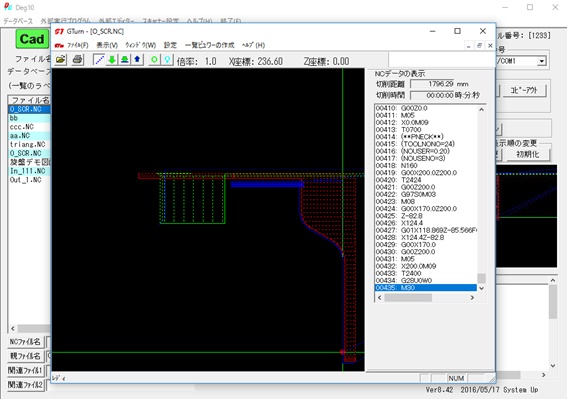This screenshot has height=399, width=567.
Task: Select line 00431: M05 in NC list
Action: [x=426, y=259]
